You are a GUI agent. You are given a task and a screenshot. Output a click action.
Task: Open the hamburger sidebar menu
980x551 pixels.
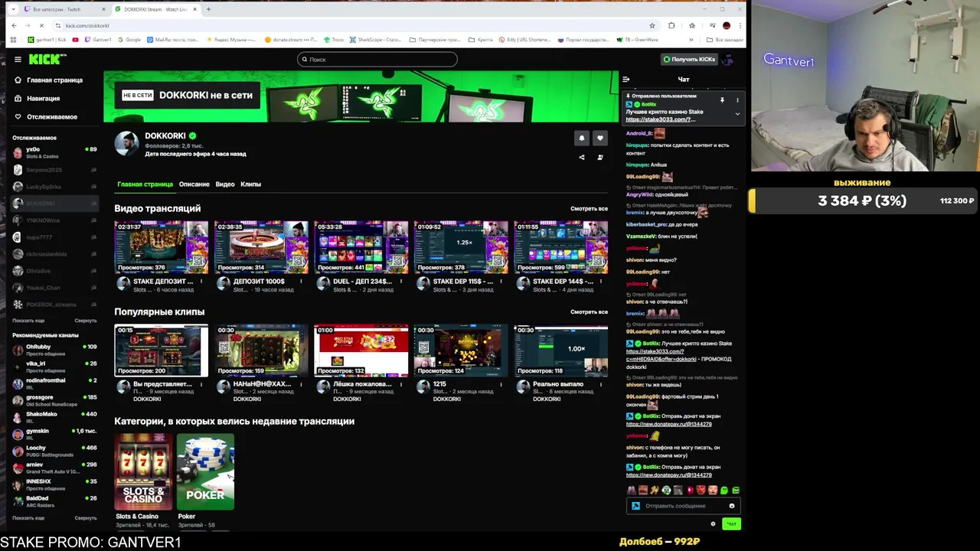(x=18, y=59)
